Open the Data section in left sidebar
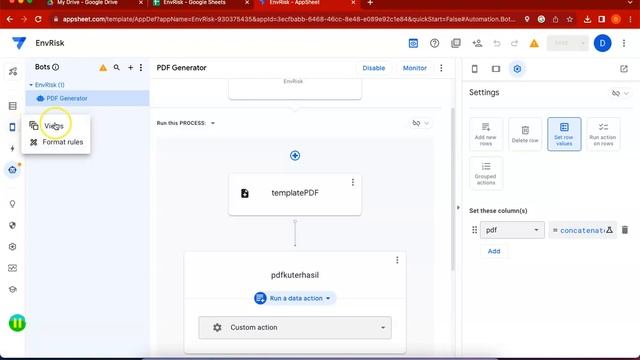 (13, 106)
